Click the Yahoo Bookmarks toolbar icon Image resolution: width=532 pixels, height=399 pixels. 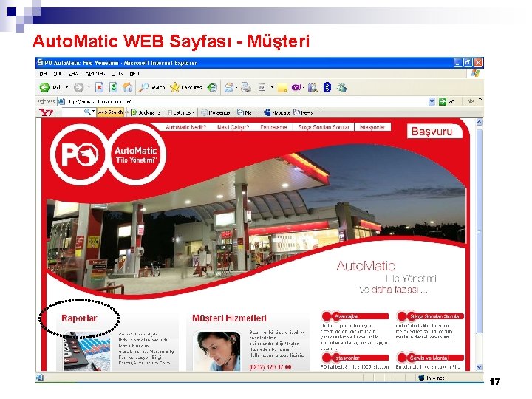click(134, 112)
